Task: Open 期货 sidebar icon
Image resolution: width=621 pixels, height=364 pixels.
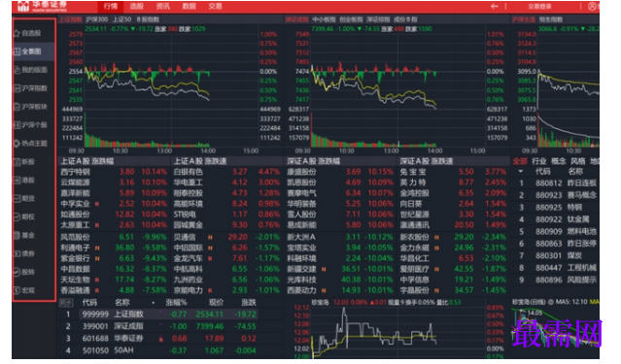Action: (17, 199)
